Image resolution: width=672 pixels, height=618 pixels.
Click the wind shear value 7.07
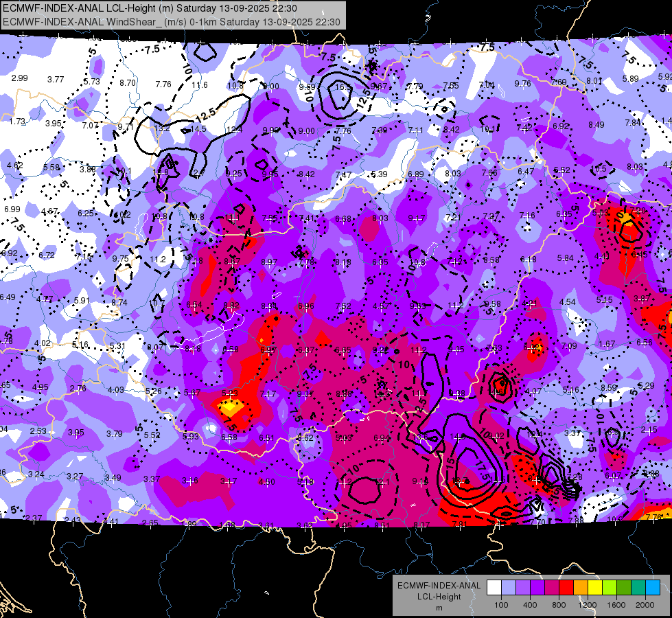click(x=91, y=125)
